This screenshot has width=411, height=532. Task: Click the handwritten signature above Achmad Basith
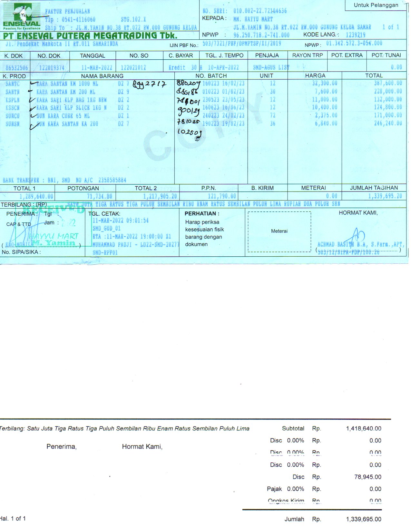coord(357,237)
